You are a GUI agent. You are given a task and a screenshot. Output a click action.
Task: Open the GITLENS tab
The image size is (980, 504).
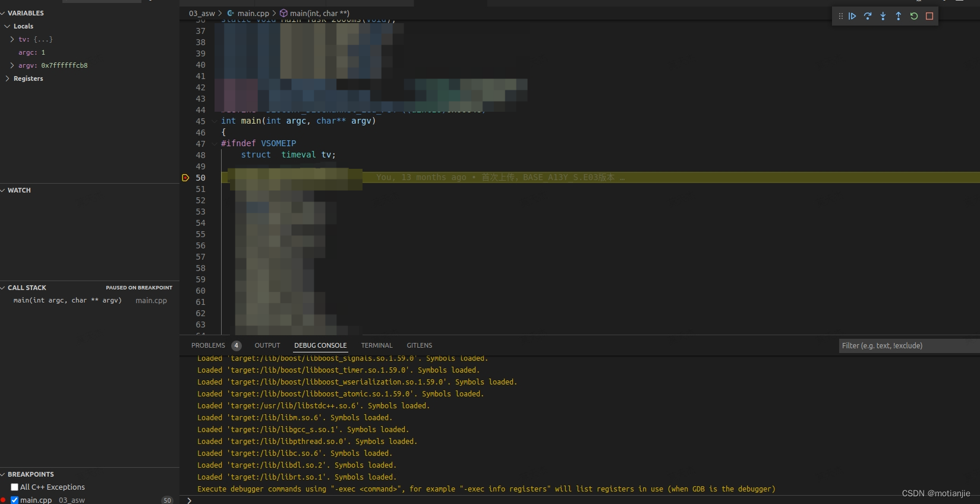[x=420, y=345]
